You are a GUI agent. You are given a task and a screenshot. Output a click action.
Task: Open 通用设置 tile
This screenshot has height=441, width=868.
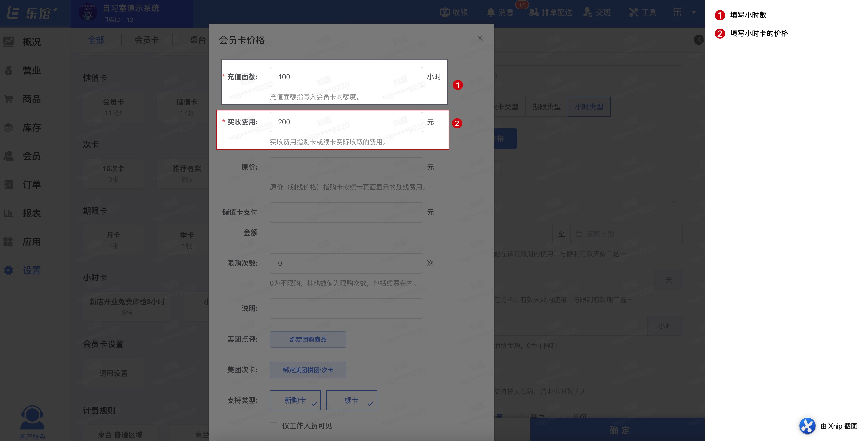113,373
